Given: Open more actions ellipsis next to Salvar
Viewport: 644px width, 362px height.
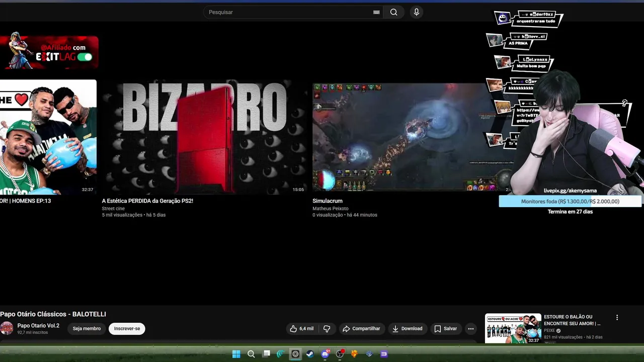Looking at the screenshot, I should coord(471,328).
